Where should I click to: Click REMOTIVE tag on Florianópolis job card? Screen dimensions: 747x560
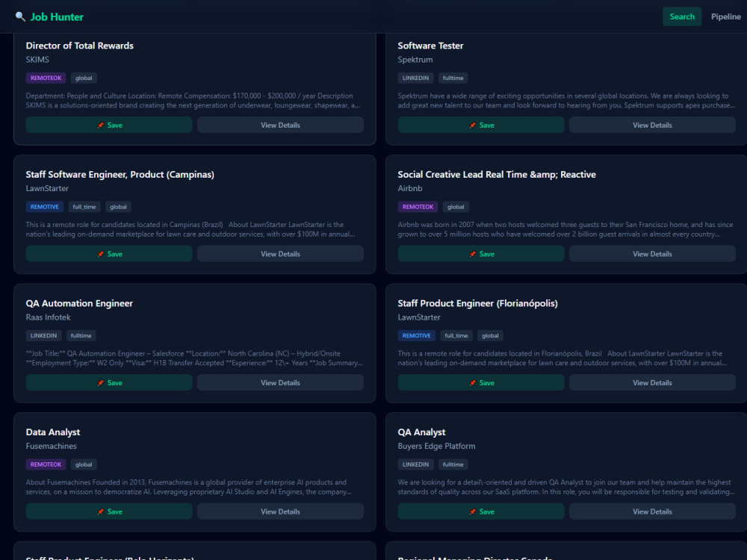416,336
